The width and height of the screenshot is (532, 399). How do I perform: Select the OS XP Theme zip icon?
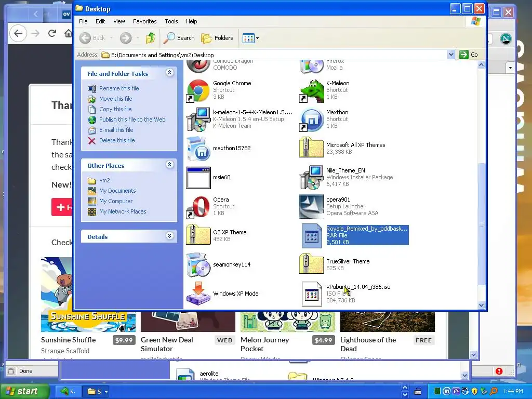click(x=198, y=234)
